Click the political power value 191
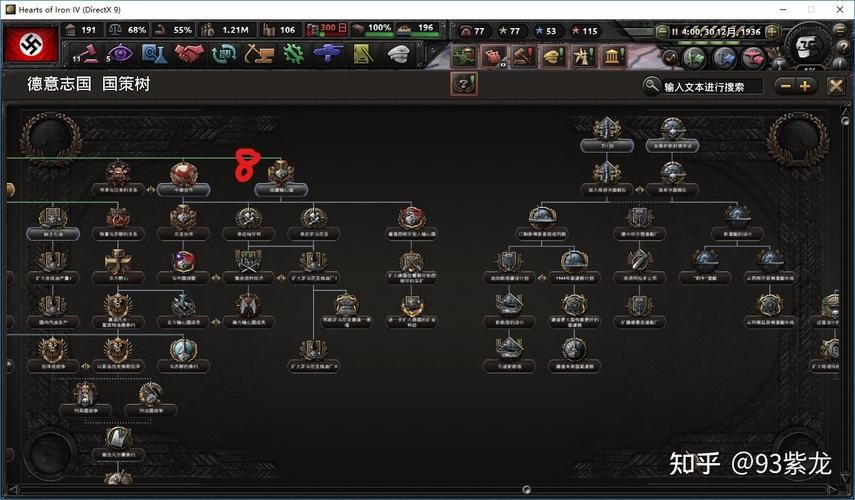Image resolution: width=855 pixels, height=500 pixels. [88, 30]
